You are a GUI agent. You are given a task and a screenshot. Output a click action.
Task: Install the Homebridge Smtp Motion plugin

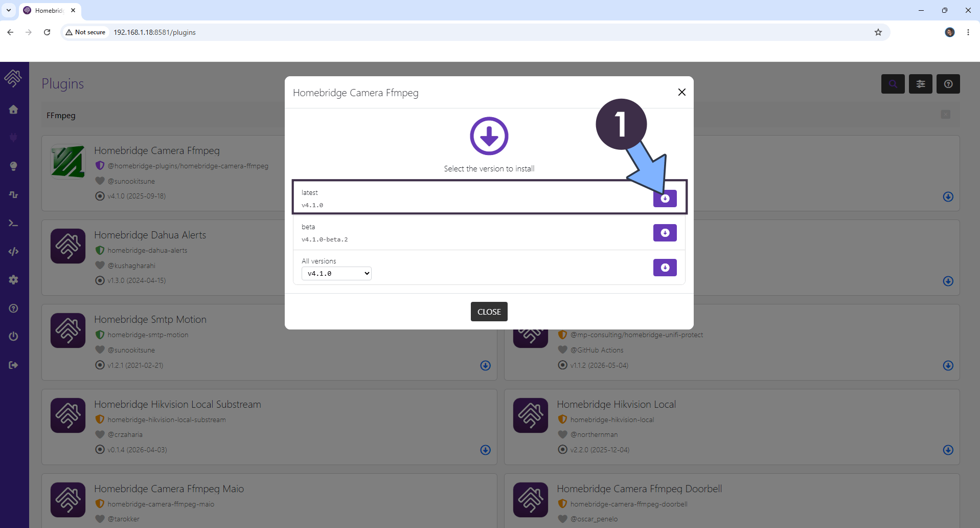(486, 365)
